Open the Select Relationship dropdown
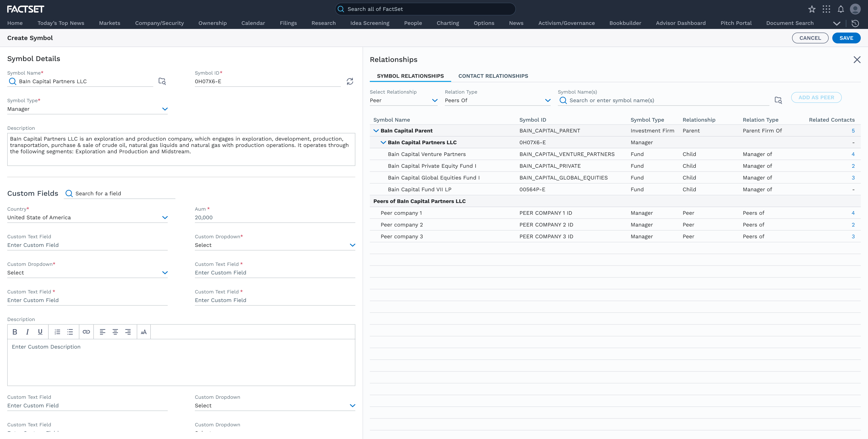 (403, 100)
